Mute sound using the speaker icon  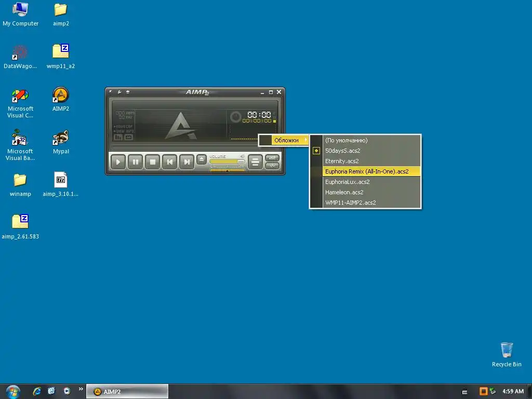coord(242,156)
